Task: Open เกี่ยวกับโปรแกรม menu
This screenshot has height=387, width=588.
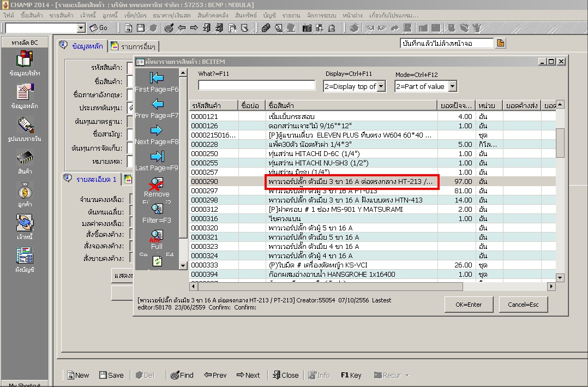Action: (x=393, y=15)
